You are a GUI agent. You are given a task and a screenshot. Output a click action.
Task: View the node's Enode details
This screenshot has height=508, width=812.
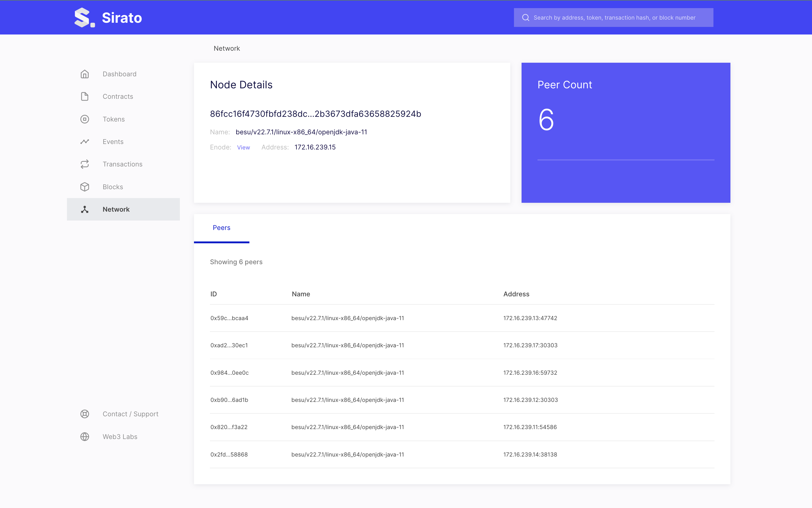[243, 147]
